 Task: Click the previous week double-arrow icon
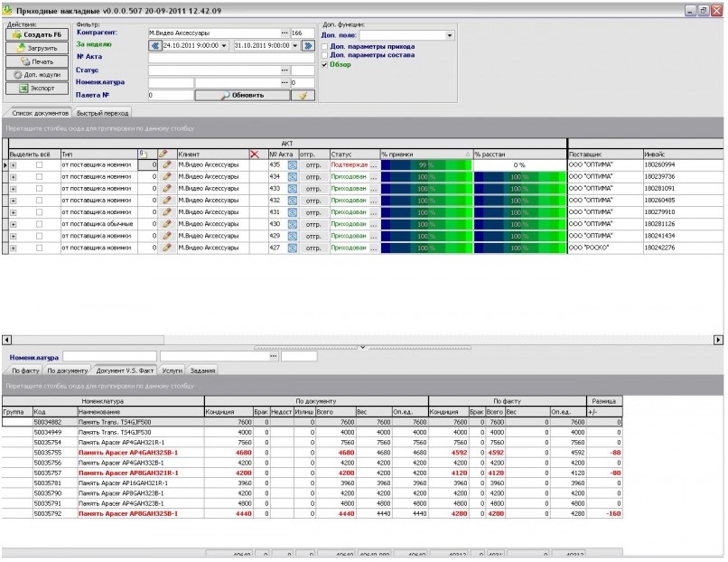click(154, 45)
